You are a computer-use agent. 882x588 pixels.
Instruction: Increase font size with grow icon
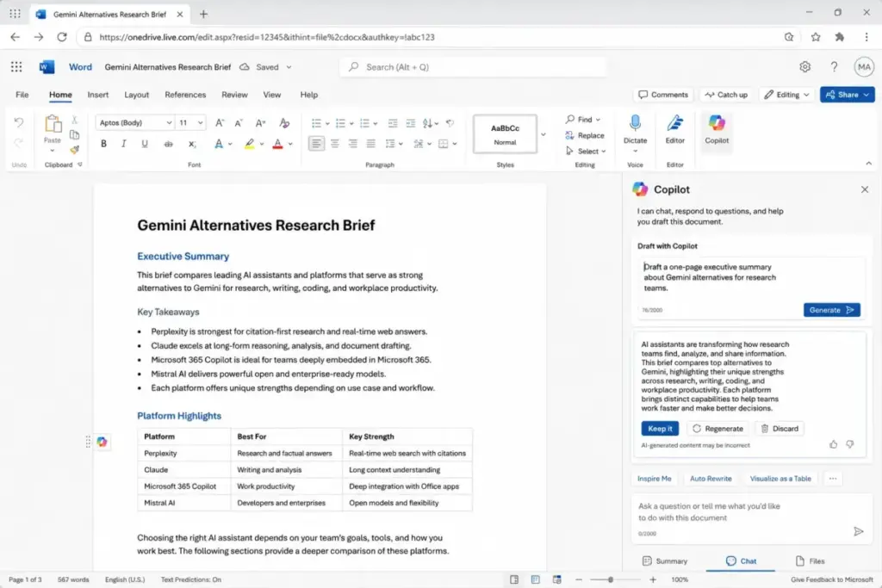click(x=220, y=122)
